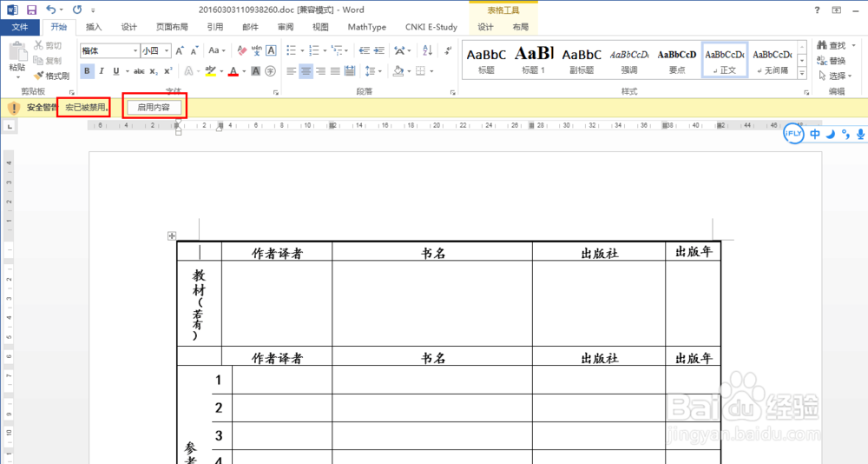
Task: Toggle Strikethrough (abc) formatting
Action: tap(139, 71)
